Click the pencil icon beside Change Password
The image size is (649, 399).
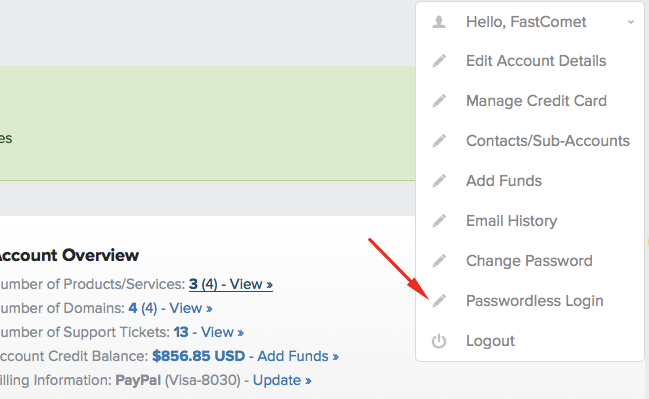439,261
